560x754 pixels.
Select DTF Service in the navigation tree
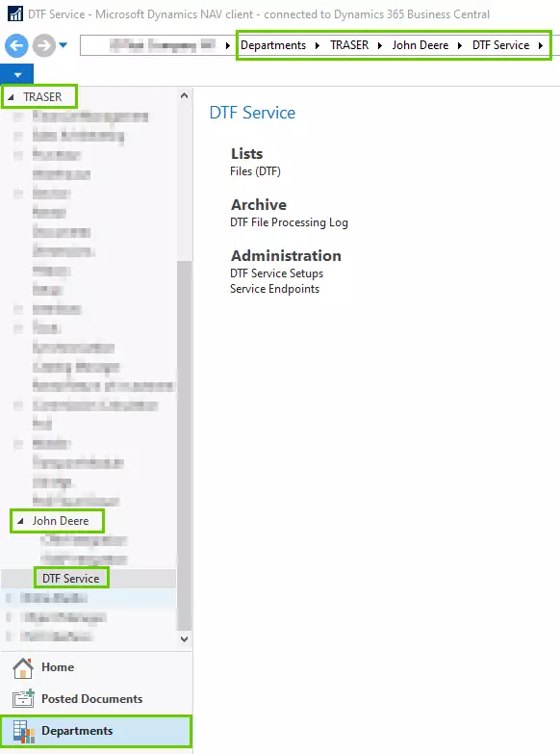pyautogui.click(x=70, y=579)
